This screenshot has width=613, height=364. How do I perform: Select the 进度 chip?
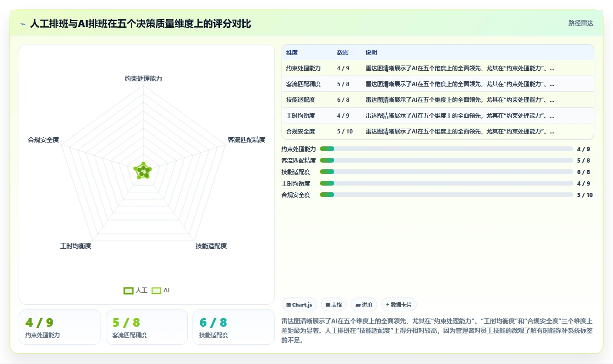364,305
